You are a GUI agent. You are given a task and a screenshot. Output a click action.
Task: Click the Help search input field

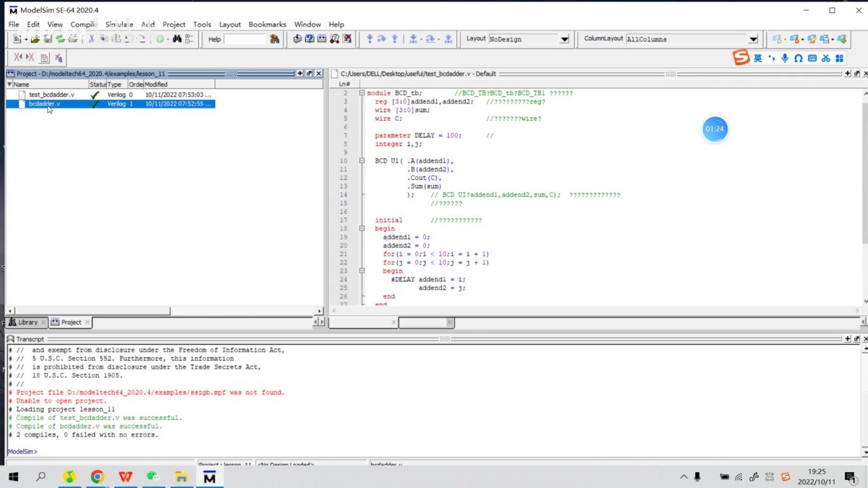point(245,39)
